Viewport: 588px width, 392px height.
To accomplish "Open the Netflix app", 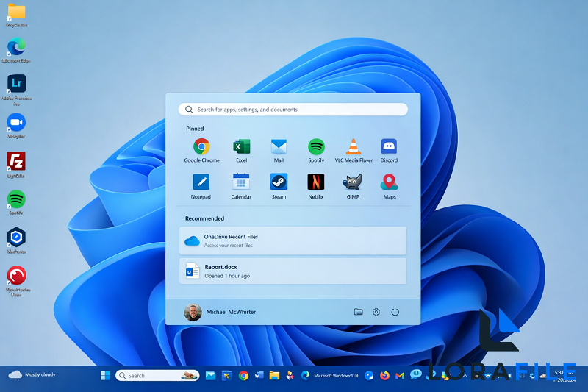I will (x=316, y=186).
